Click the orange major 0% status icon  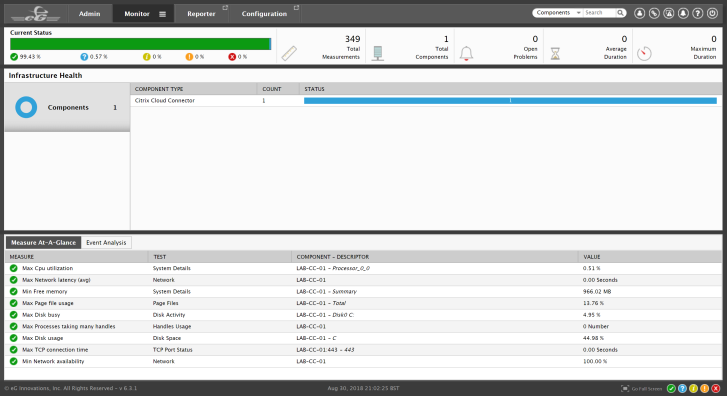pos(189,57)
